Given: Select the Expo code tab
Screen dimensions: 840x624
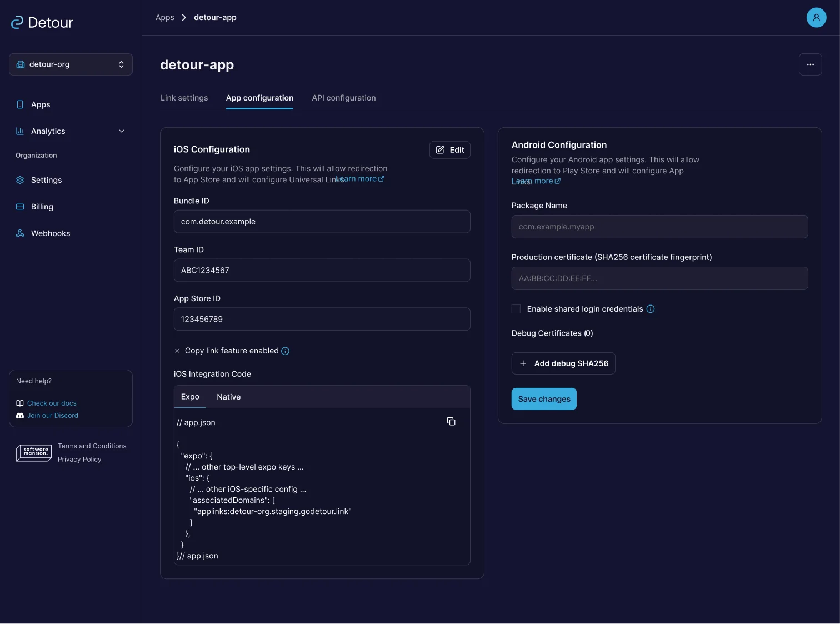Looking at the screenshot, I should 190,397.
